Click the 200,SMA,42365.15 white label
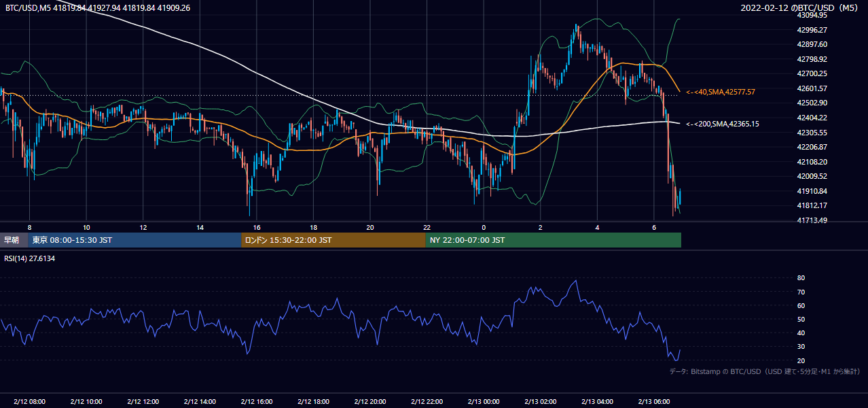This screenshot has width=868, height=408. (x=723, y=124)
